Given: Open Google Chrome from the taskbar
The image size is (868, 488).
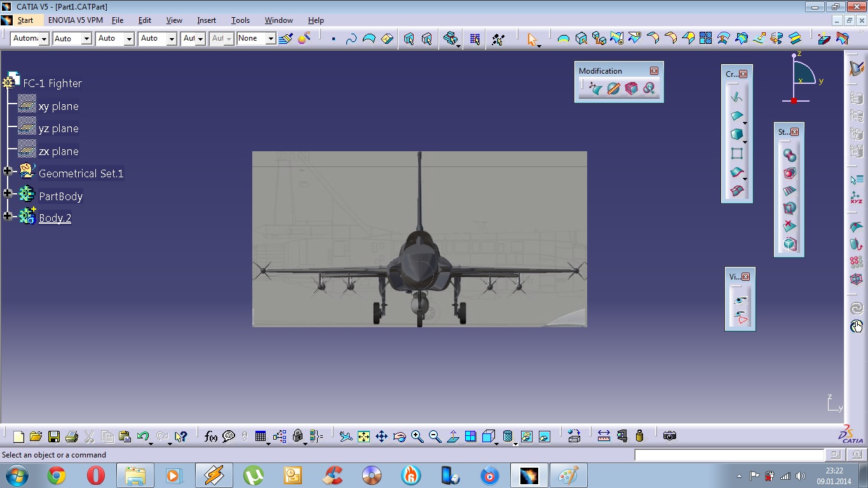Looking at the screenshot, I should 57,475.
